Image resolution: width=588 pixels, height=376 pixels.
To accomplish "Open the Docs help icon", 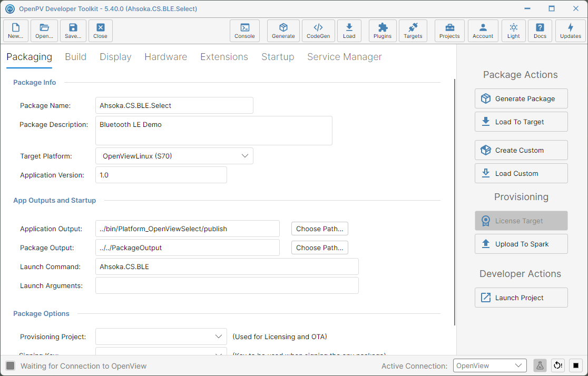I will point(540,31).
